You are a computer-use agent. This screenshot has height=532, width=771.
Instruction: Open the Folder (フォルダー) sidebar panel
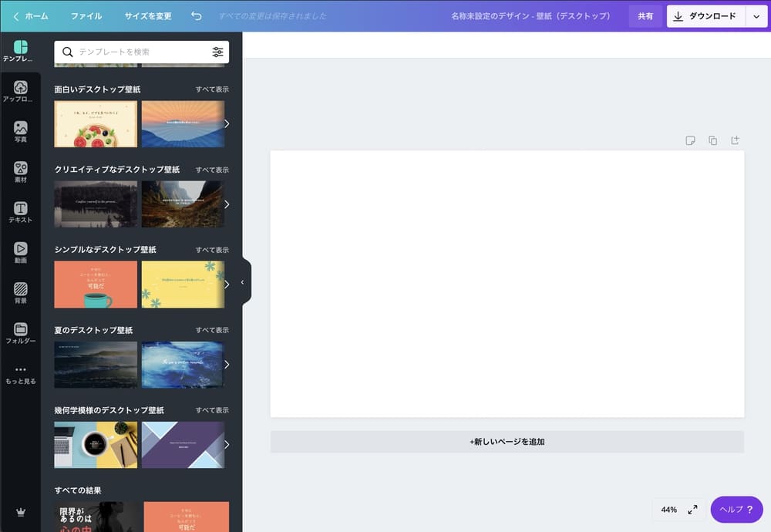[20, 333]
